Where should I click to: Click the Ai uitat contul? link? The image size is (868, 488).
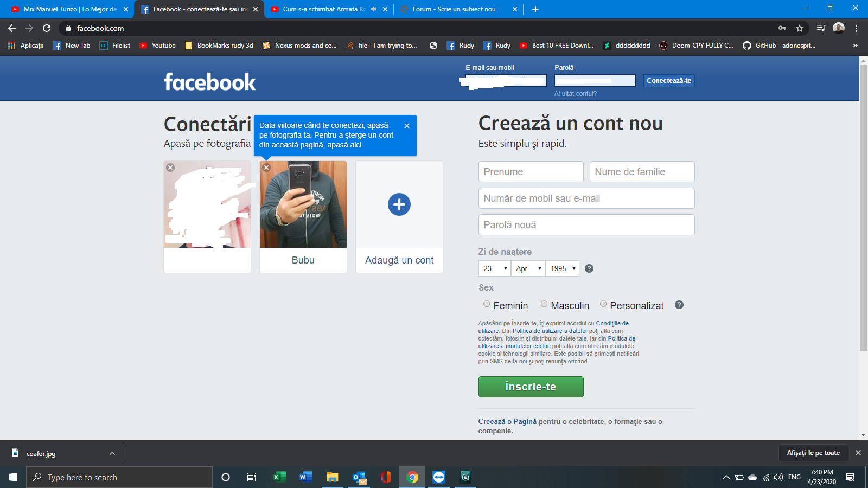coord(575,94)
